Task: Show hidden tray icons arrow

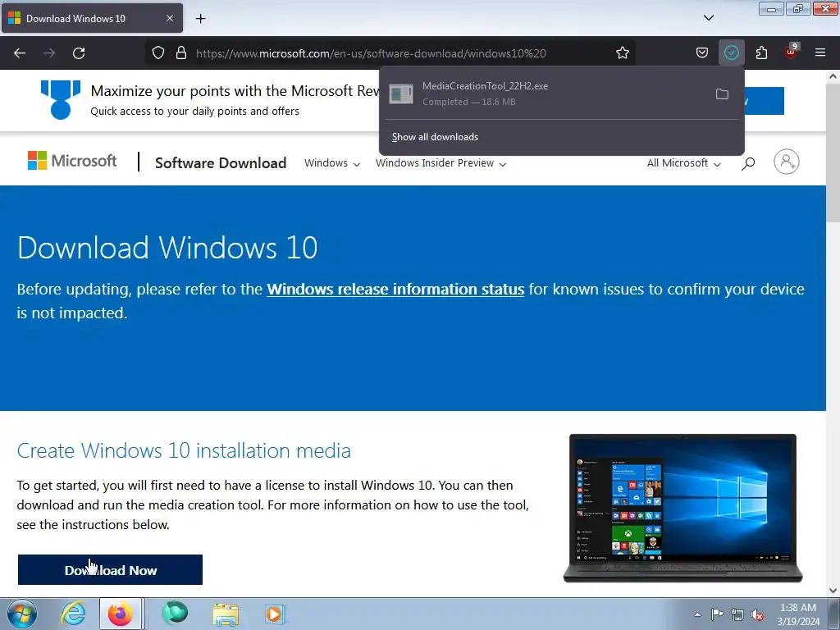Action: click(697, 614)
